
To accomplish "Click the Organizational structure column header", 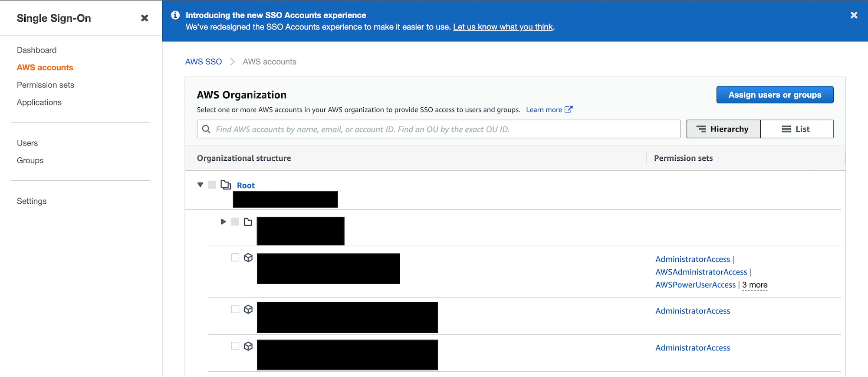I will coord(244,158).
